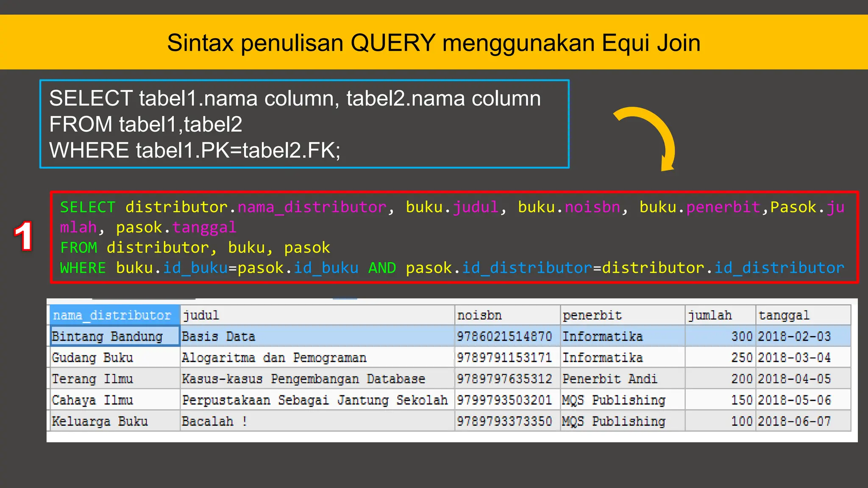Click Informatika publisher in Gudang Buku row
This screenshot has width=868, height=488.
point(623,358)
